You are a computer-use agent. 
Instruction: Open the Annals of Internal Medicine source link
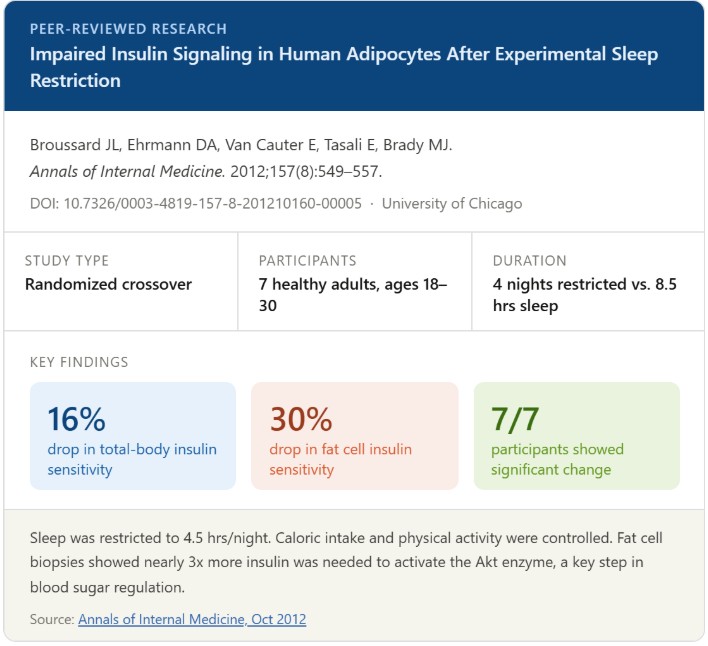coord(192,619)
